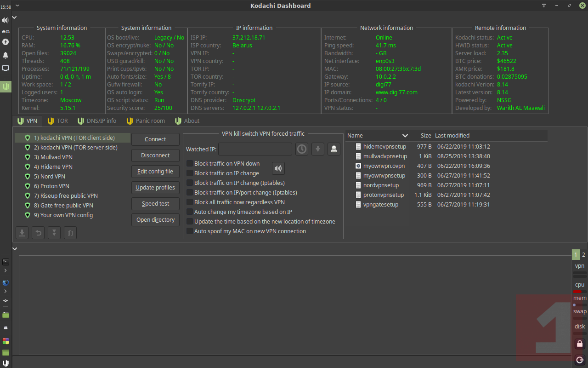Open the notifications bell icon
Screen dimensions: 588x368
click(6, 55)
